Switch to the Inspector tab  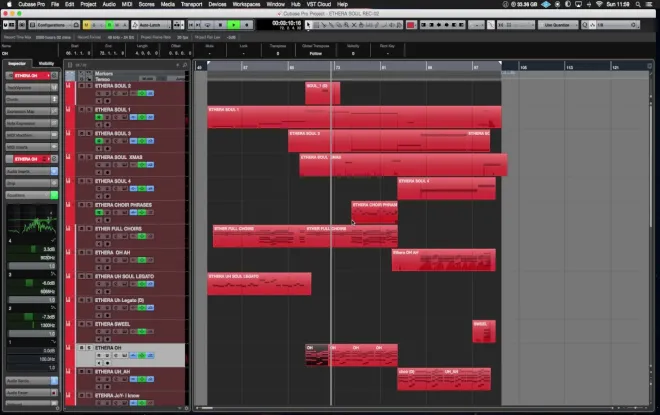click(17, 64)
